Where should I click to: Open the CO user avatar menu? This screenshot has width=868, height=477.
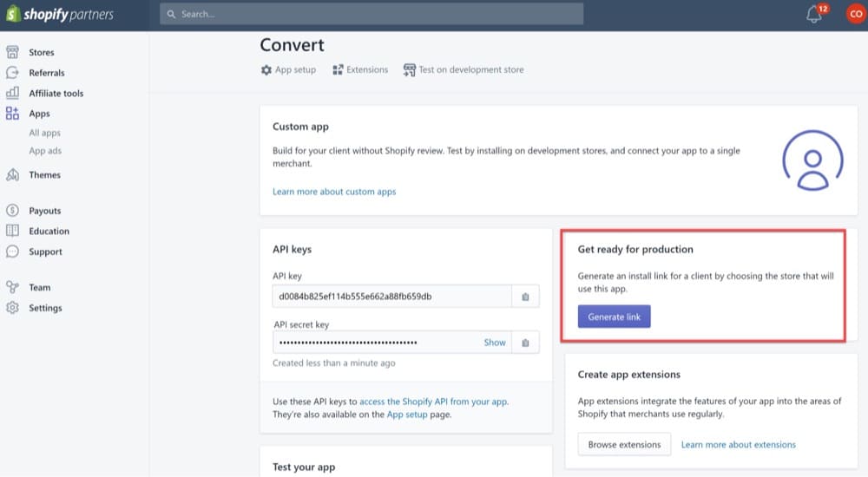[855, 15]
